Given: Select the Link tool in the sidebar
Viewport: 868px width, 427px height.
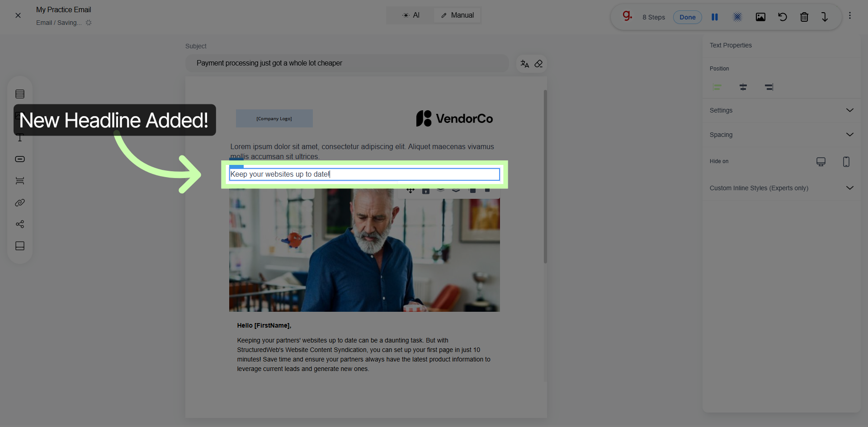Looking at the screenshot, I should point(20,202).
